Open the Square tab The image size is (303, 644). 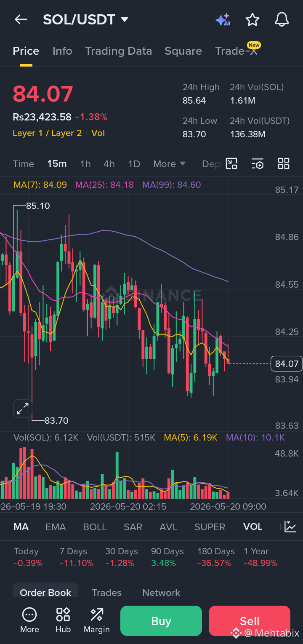[183, 51]
